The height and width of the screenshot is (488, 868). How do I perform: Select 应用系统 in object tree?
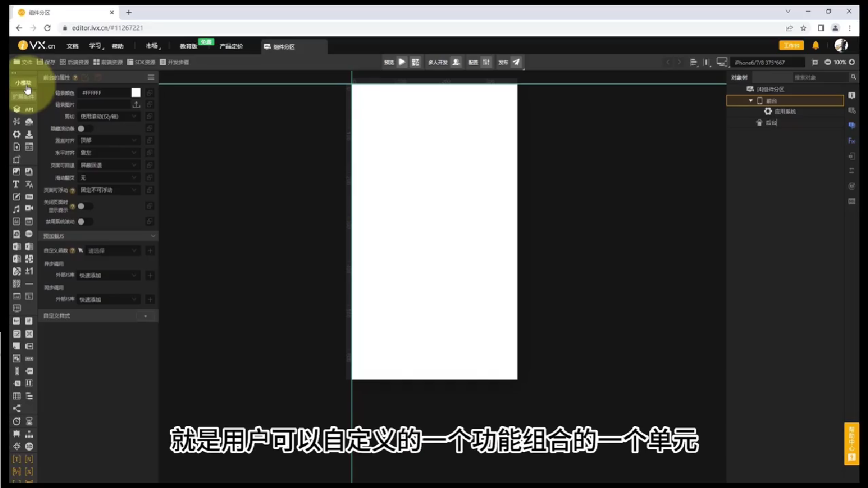(785, 111)
